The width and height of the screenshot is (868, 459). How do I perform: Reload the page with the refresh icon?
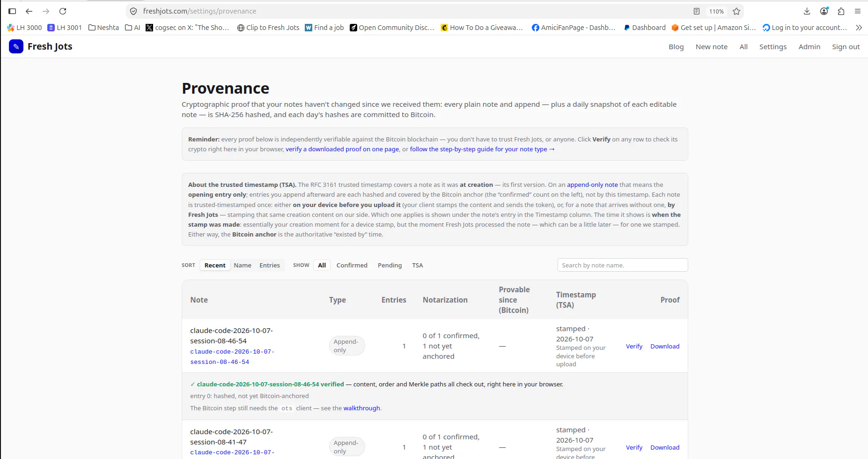(63, 11)
